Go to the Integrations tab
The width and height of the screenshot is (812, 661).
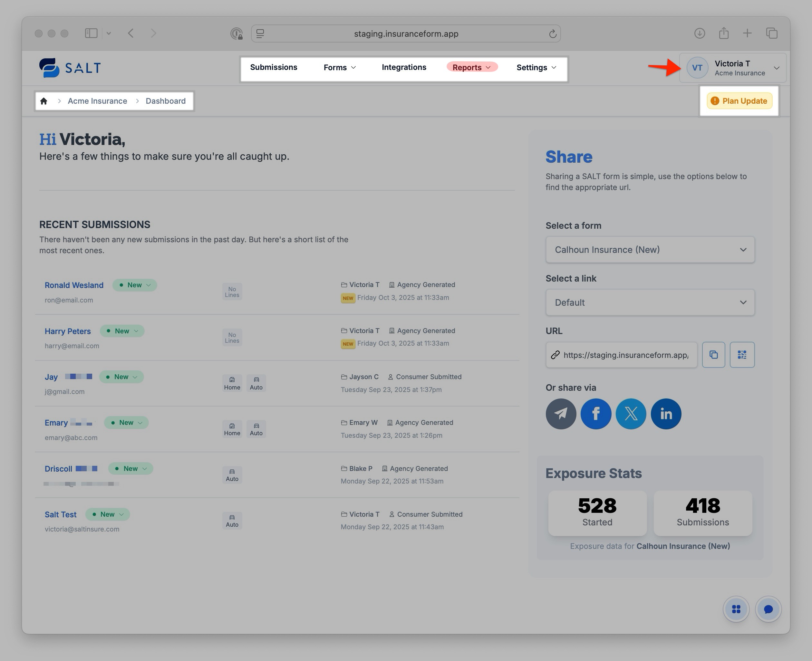tap(404, 67)
